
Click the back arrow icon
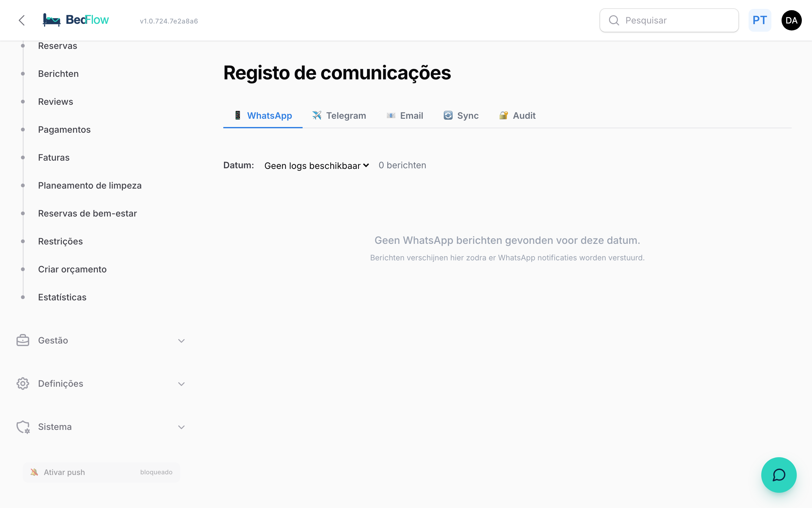(x=22, y=20)
